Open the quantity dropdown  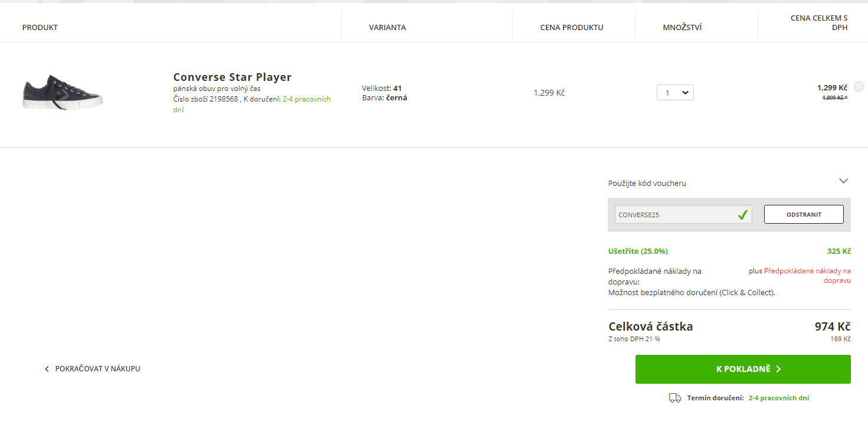point(675,93)
